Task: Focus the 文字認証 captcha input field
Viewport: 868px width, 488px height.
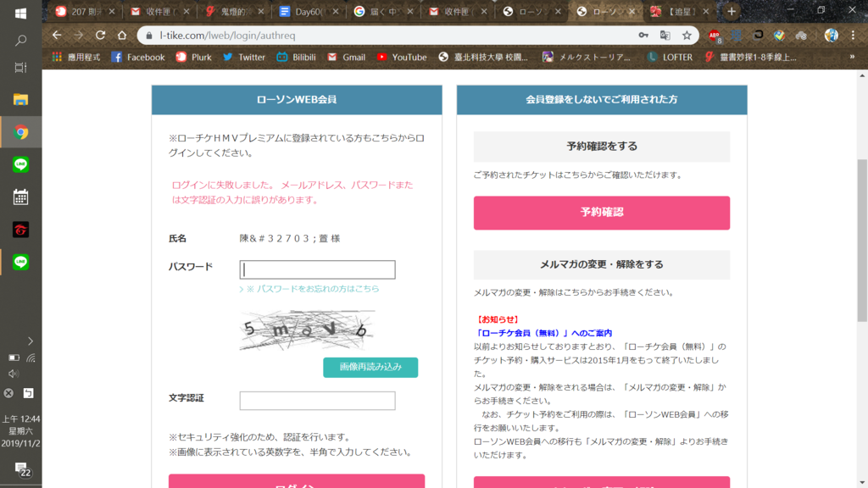Action: click(317, 401)
